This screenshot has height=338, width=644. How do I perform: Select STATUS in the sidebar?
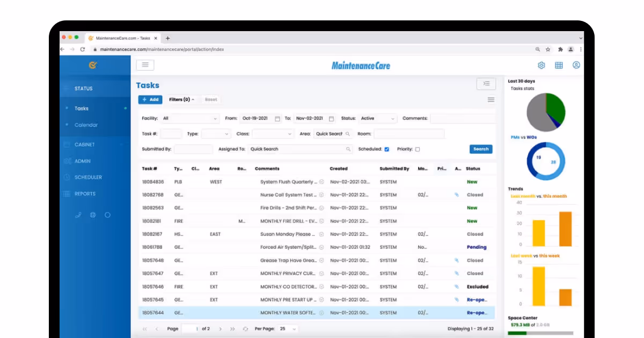(x=95, y=89)
